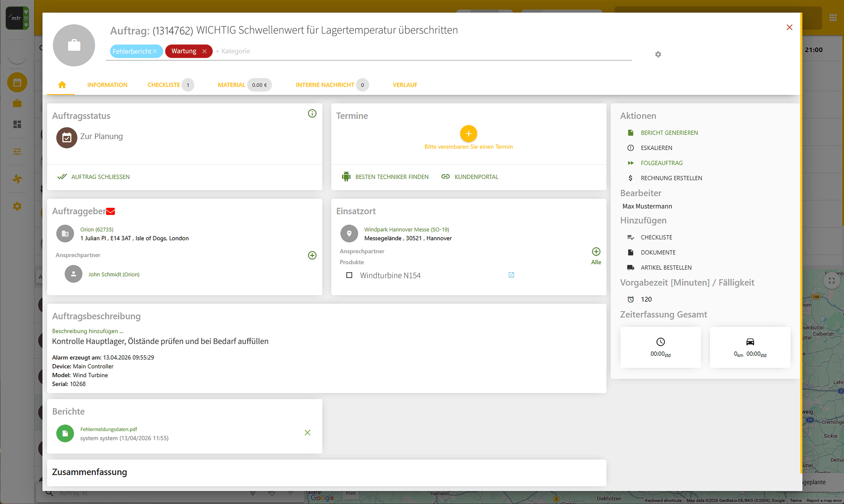Add Ansprechpartner for Auftraggeber
This screenshot has width=844, height=504.
312,255
